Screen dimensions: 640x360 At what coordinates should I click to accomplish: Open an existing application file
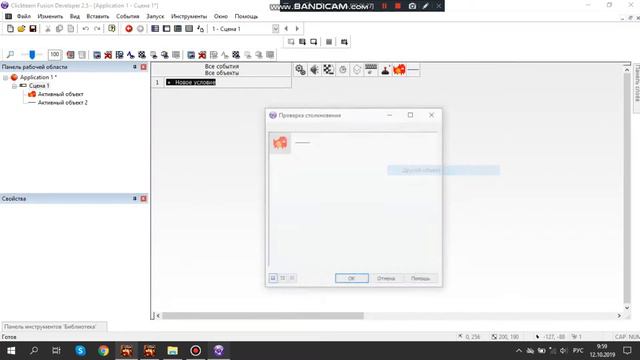[21, 29]
